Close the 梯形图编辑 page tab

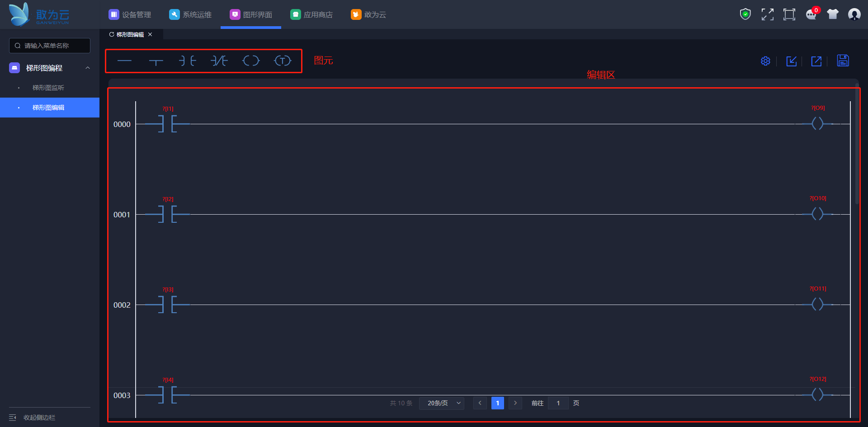(150, 34)
